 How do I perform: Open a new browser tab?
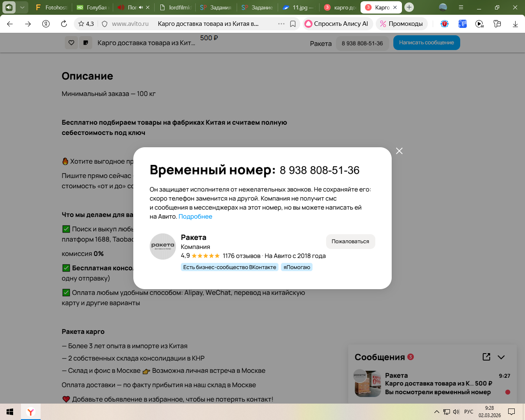[x=409, y=7]
